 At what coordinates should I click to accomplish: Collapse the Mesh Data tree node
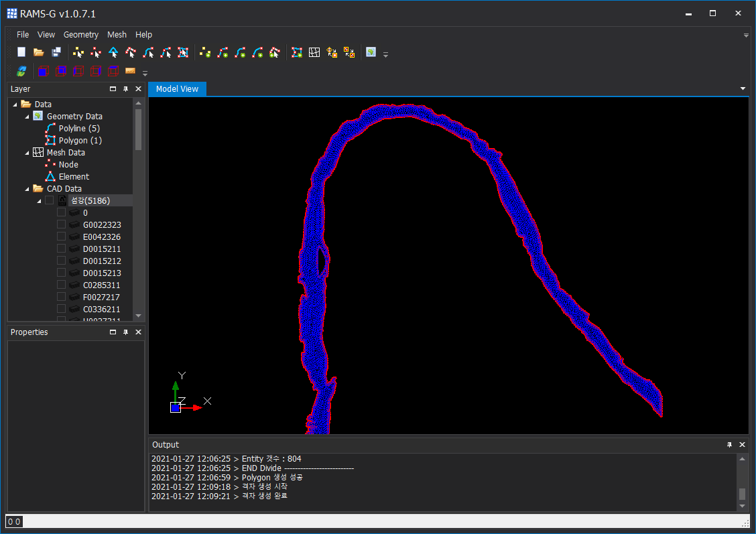coord(27,153)
